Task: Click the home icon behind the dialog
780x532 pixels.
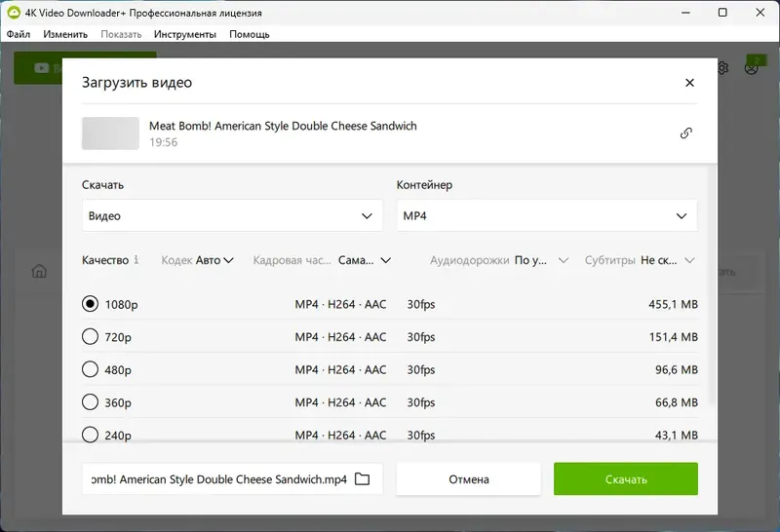Action: point(39,272)
